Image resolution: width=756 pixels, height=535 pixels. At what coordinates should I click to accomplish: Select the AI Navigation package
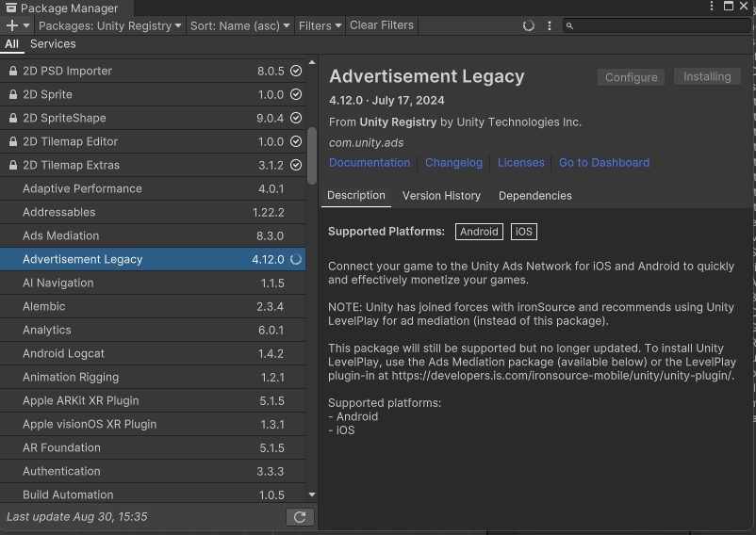click(153, 284)
